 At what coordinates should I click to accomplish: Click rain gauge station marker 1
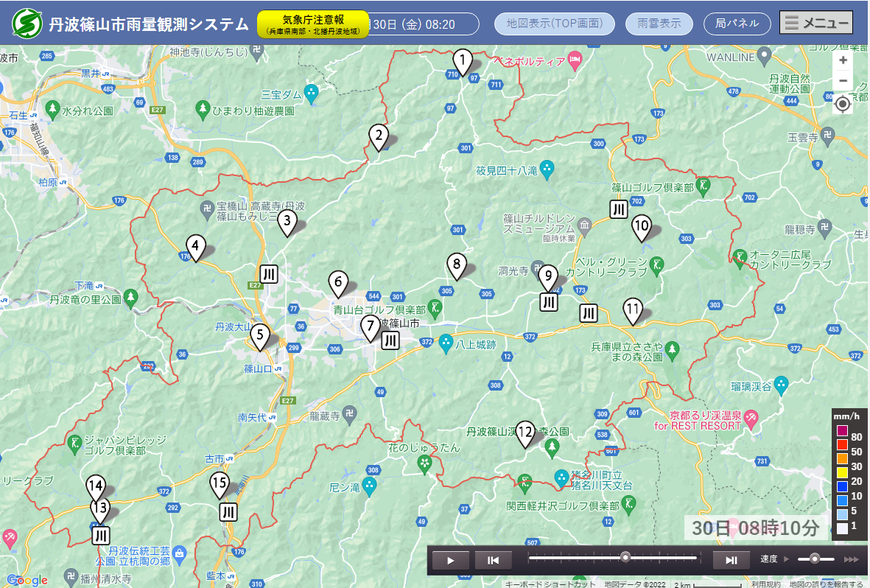[x=462, y=60]
